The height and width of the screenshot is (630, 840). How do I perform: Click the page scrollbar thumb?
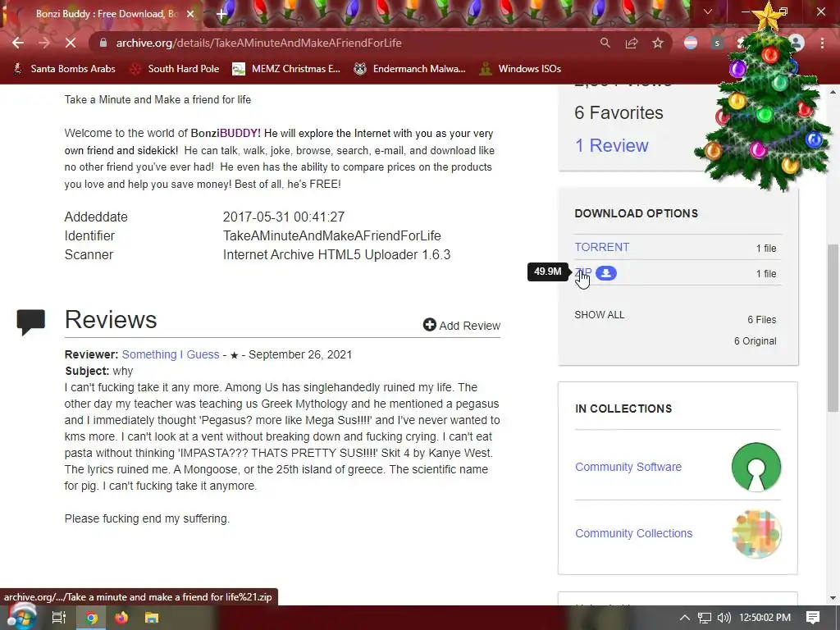point(833,328)
